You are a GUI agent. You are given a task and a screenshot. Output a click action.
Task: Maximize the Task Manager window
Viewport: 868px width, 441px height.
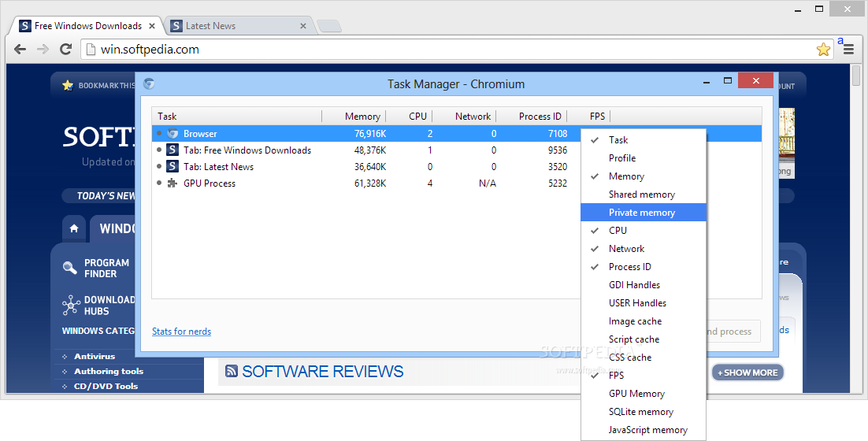(x=727, y=81)
